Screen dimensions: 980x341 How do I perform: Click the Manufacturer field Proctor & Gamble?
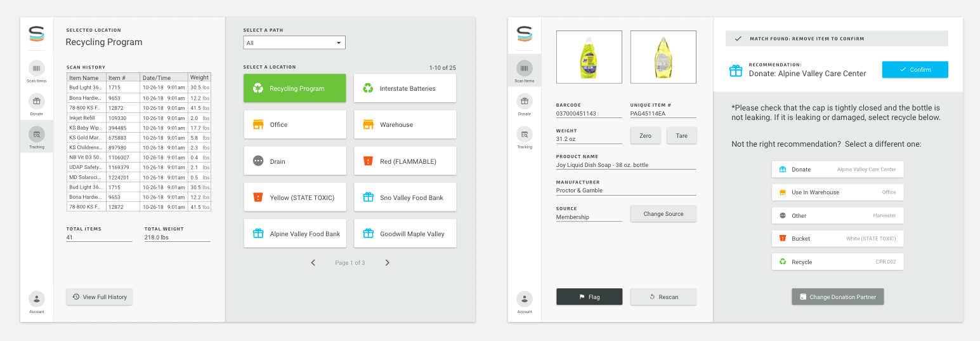pyautogui.click(x=626, y=191)
